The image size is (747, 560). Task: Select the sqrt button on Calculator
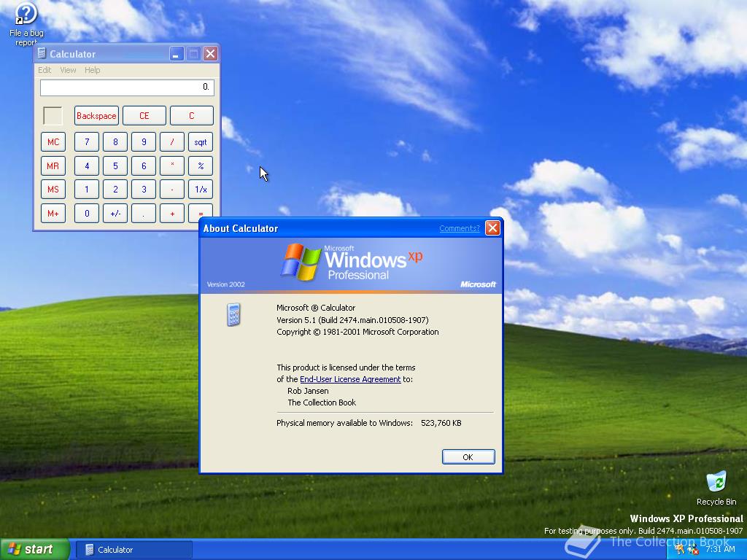click(x=199, y=141)
